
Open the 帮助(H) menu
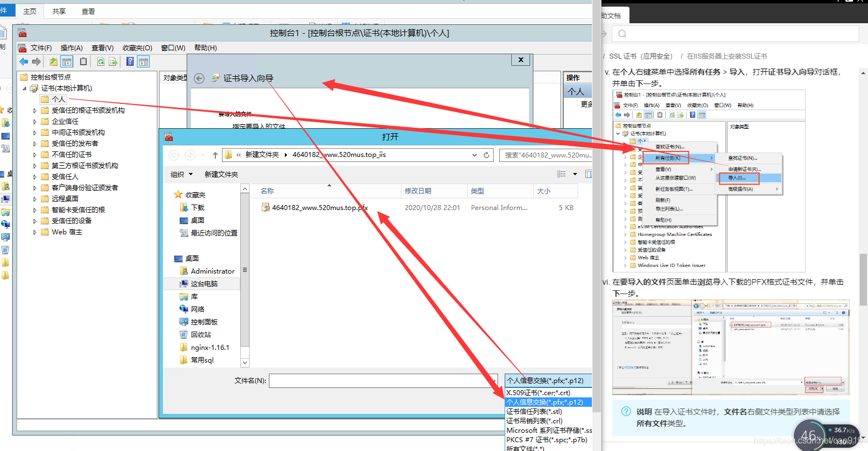pos(205,48)
